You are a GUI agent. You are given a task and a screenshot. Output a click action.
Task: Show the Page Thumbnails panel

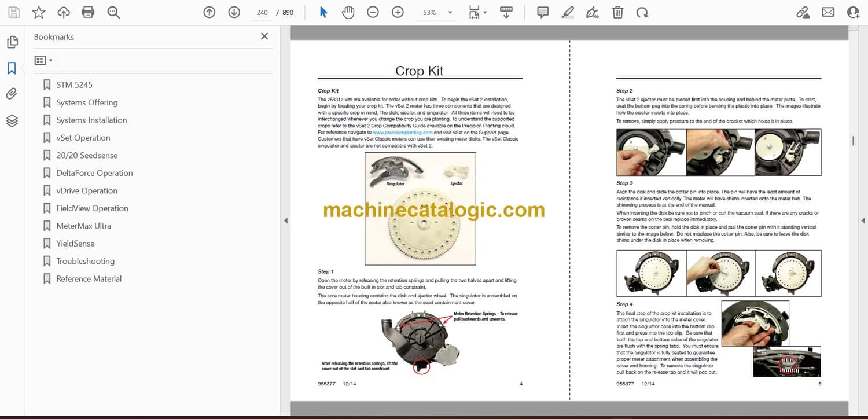(12, 42)
